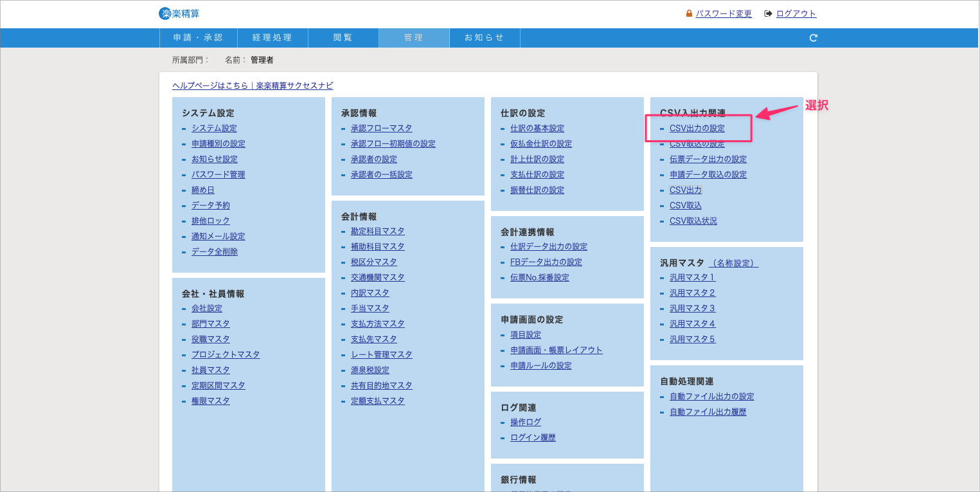The height and width of the screenshot is (492, 980).
Task: Open ログイン履歴
Action: [x=533, y=438]
